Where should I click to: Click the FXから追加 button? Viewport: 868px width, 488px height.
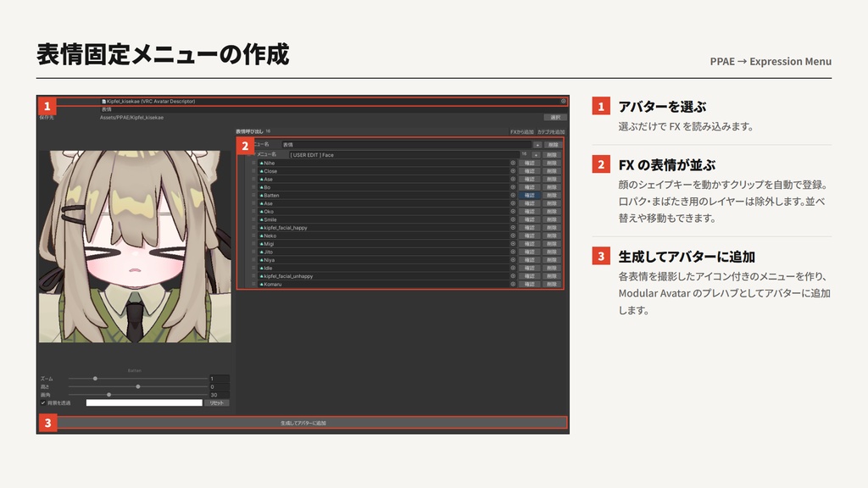(521, 131)
